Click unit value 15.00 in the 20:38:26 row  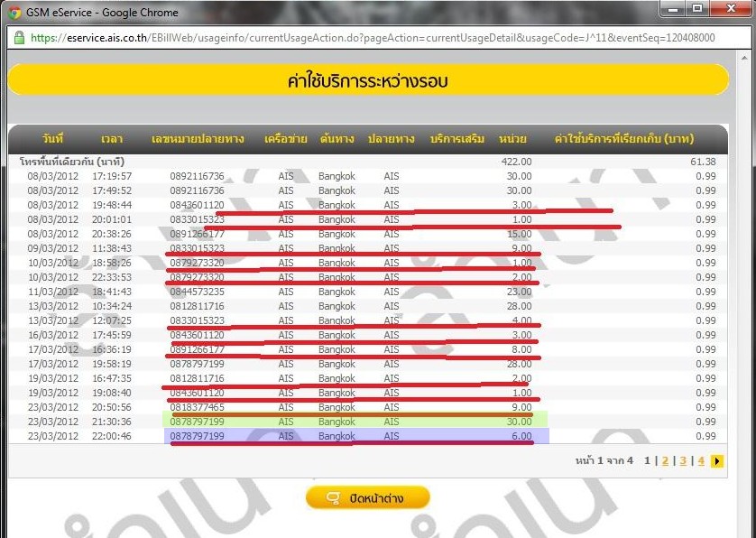pos(519,234)
